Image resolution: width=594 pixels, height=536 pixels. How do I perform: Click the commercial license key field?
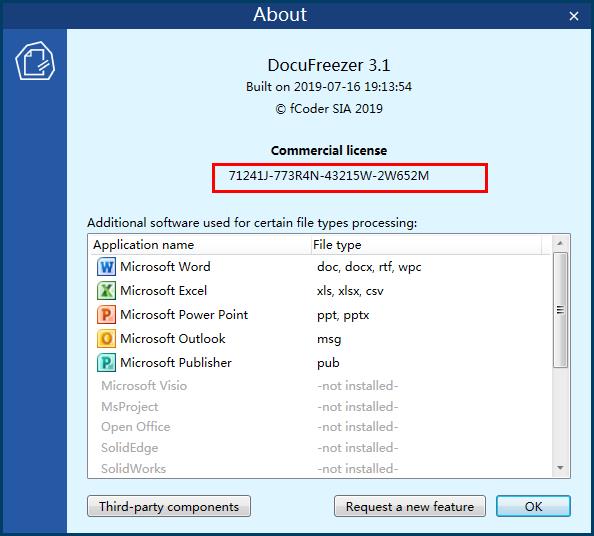pyautogui.click(x=350, y=178)
